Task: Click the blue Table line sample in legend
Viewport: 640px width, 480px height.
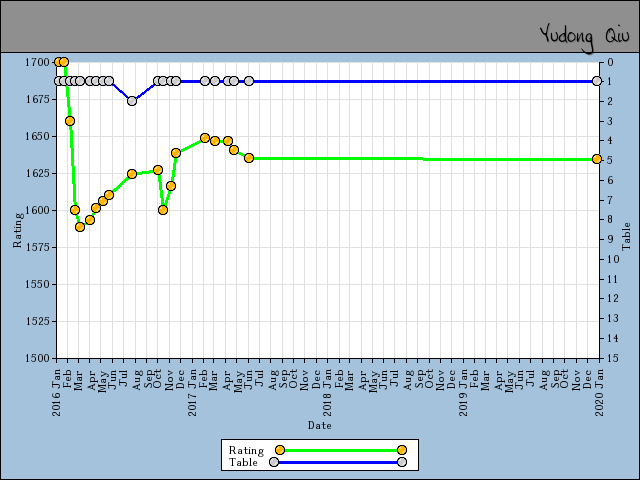Action: pos(338,462)
